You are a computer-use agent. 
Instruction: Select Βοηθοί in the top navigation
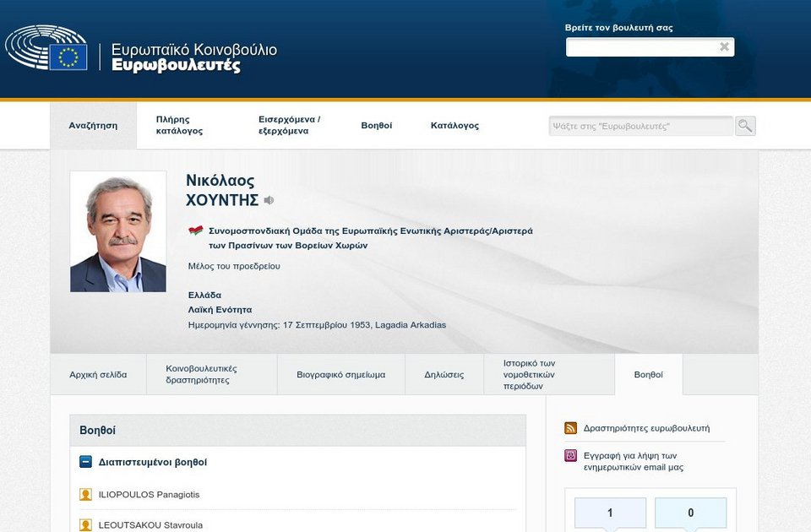point(377,125)
